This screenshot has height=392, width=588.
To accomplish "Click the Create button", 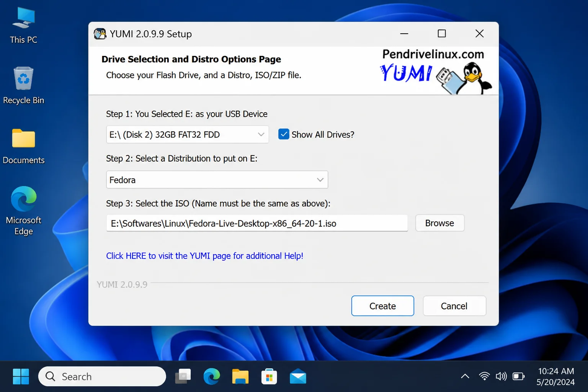I will tap(382, 306).
